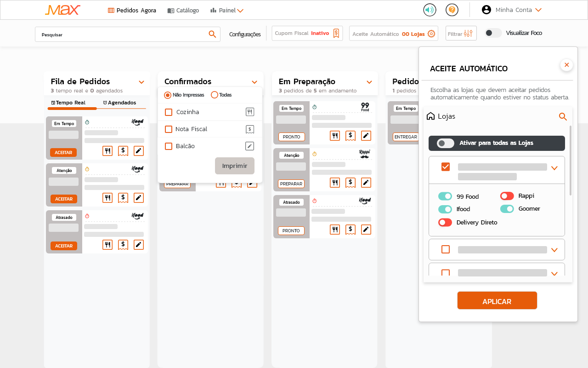Check the second store checkbox

pos(446,249)
